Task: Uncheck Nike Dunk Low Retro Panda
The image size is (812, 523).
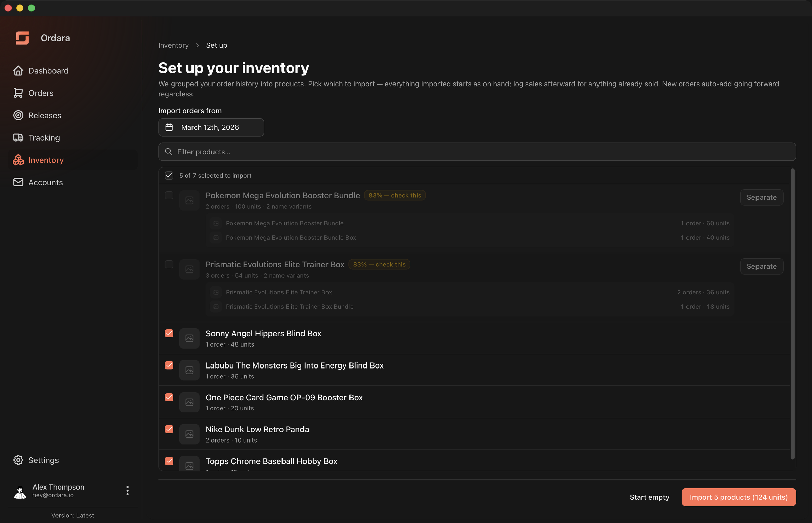Action: [x=169, y=429]
